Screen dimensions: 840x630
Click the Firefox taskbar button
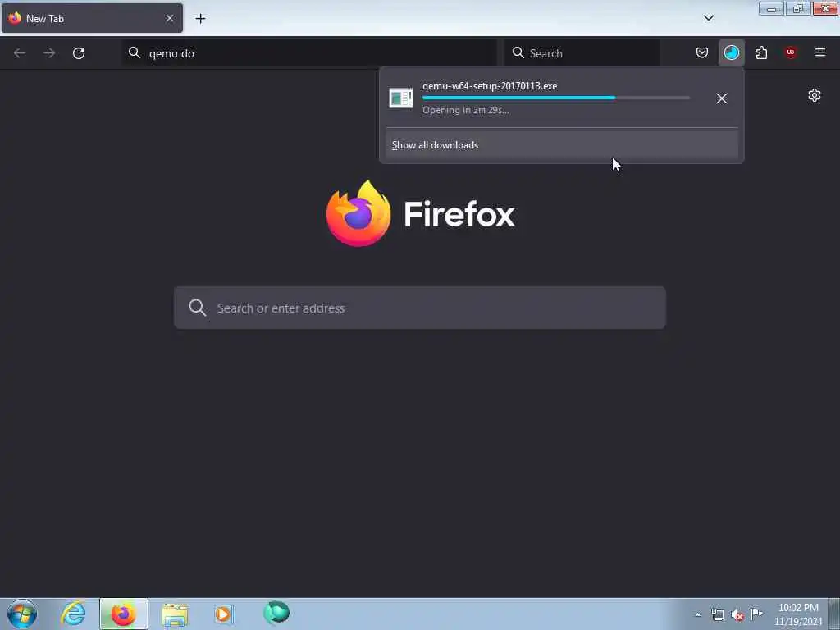(124, 614)
